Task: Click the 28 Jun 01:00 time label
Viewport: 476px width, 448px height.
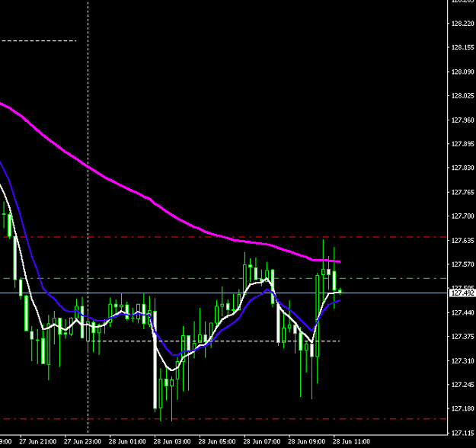Action: coord(127,442)
